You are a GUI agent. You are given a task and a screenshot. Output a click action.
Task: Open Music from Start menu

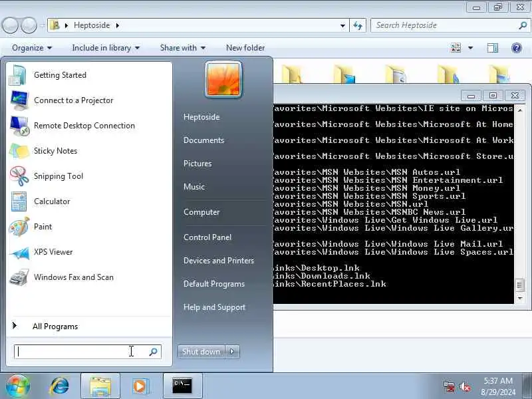pos(194,187)
